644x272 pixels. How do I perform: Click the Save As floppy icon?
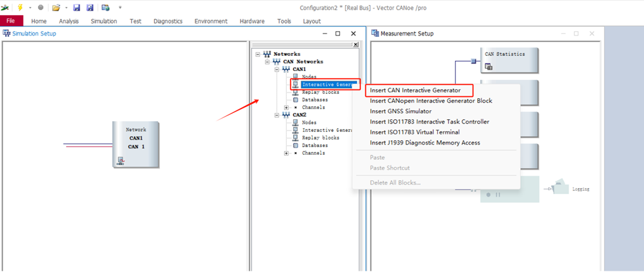click(x=89, y=8)
